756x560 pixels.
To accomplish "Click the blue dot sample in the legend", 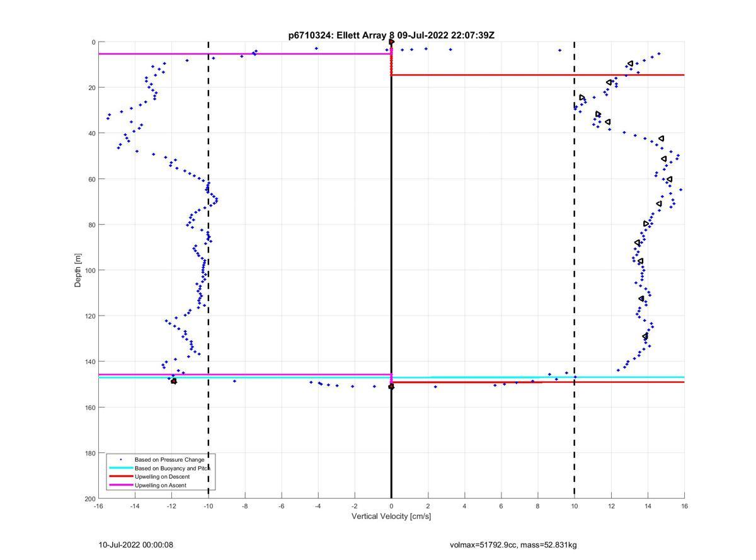I will click(121, 460).
